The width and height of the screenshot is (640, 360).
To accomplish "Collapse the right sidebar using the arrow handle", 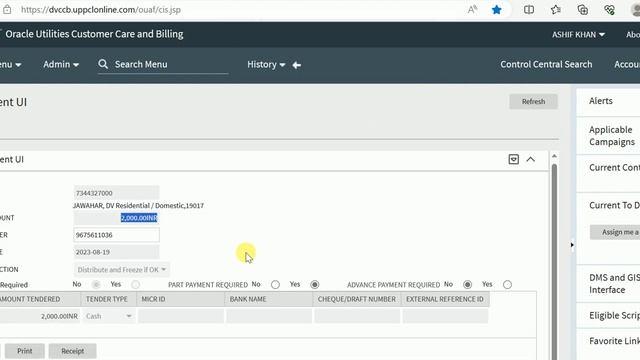I will point(572,245).
